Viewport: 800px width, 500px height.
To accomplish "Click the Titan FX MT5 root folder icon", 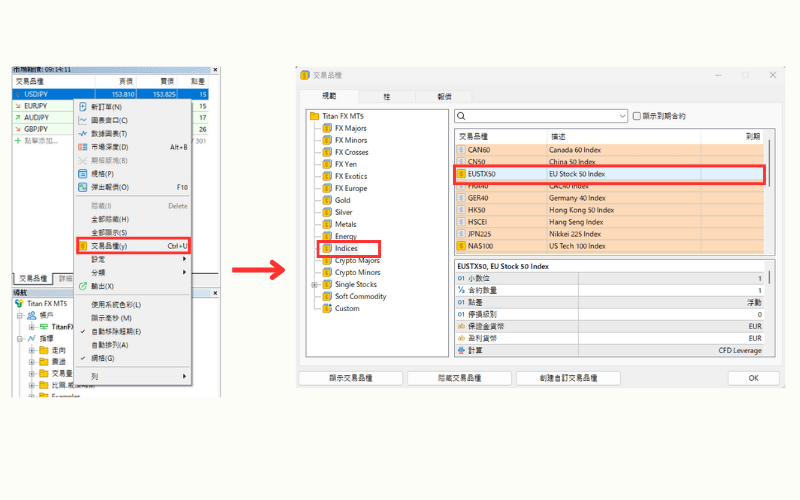I will pyautogui.click(x=315, y=116).
